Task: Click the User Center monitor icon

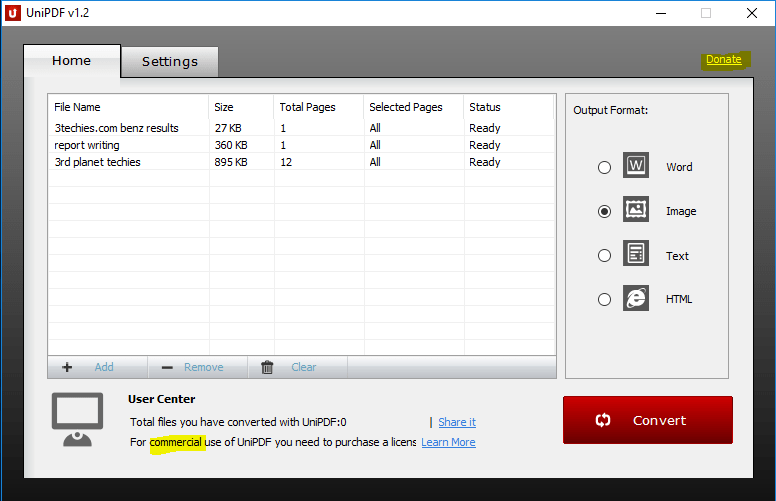Action: (77, 420)
